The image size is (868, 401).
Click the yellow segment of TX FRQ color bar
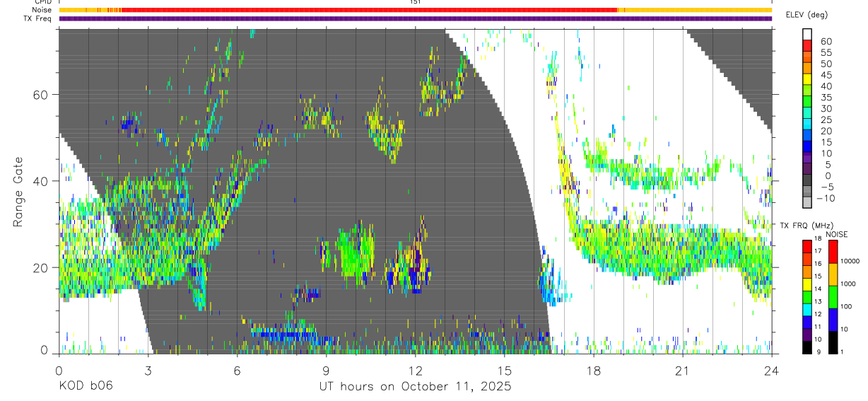[x=808, y=284]
